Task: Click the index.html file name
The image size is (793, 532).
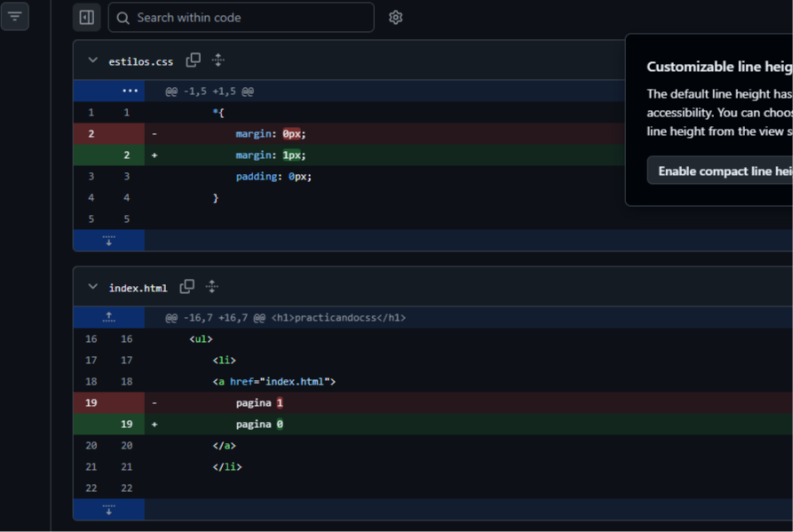Action: 138,289
